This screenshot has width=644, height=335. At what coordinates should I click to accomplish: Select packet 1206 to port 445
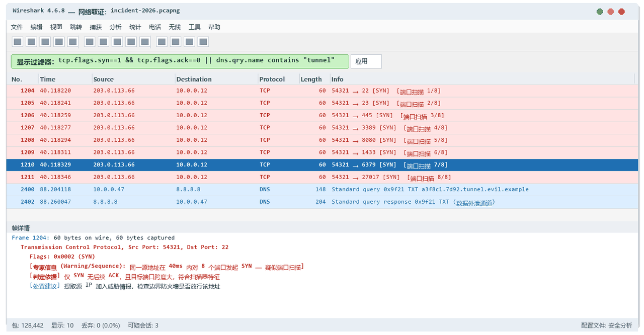pyautogui.click(x=322, y=115)
